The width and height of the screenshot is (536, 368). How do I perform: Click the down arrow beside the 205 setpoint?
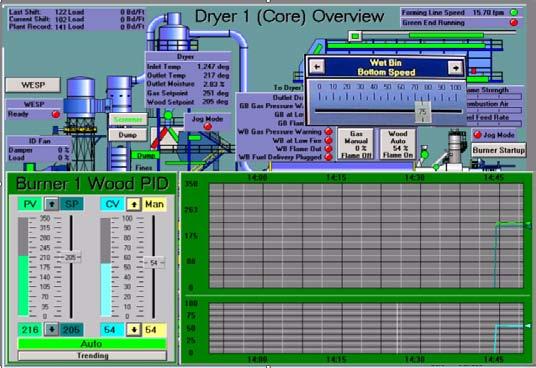tap(52, 330)
